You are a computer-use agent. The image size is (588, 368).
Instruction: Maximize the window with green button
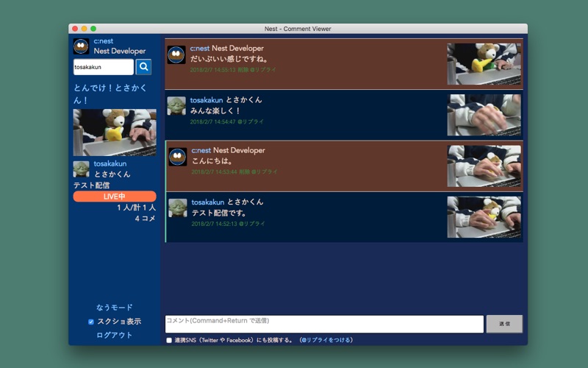click(93, 29)
